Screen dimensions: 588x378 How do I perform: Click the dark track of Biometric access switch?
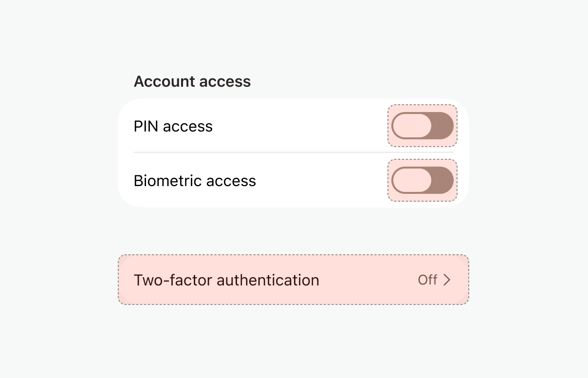443,180
